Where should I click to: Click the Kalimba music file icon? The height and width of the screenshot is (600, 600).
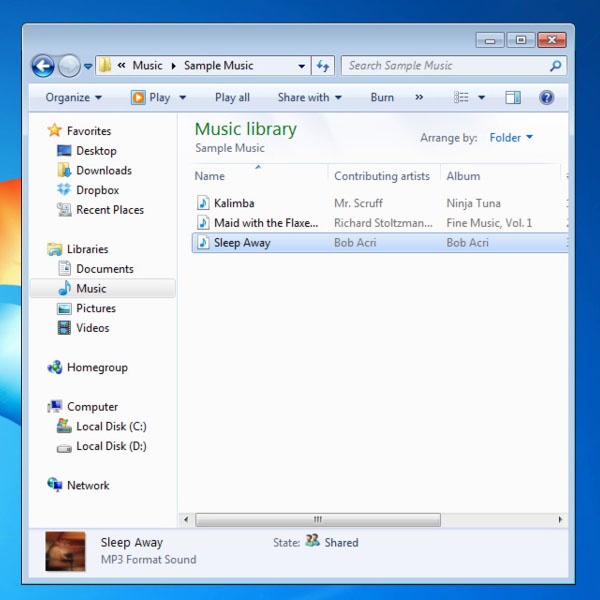203,203
